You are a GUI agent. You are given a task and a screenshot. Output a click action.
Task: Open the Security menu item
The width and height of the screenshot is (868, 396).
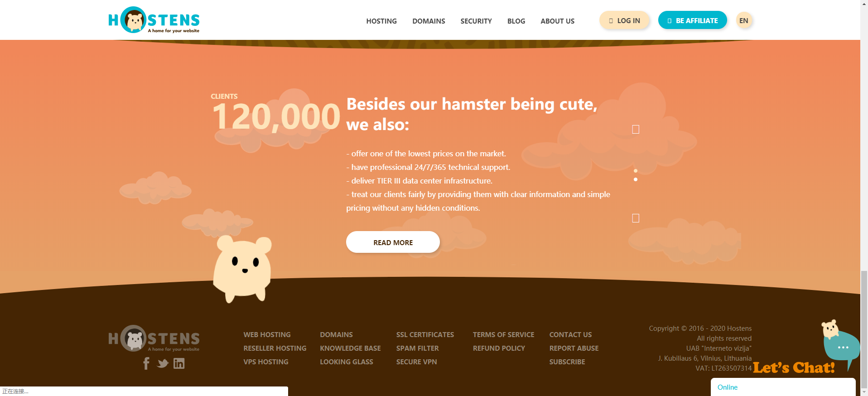coord(476,21)
